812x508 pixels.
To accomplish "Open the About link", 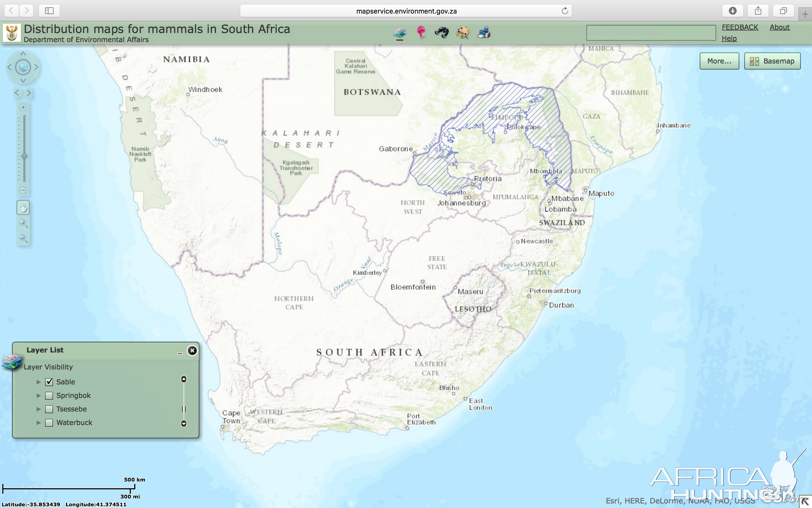I will 780,27.
